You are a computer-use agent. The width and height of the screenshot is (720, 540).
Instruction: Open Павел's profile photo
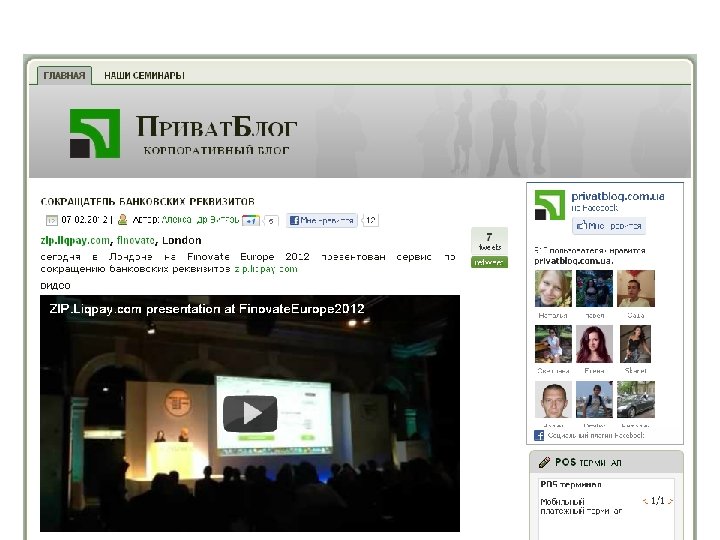coord(594,288)
